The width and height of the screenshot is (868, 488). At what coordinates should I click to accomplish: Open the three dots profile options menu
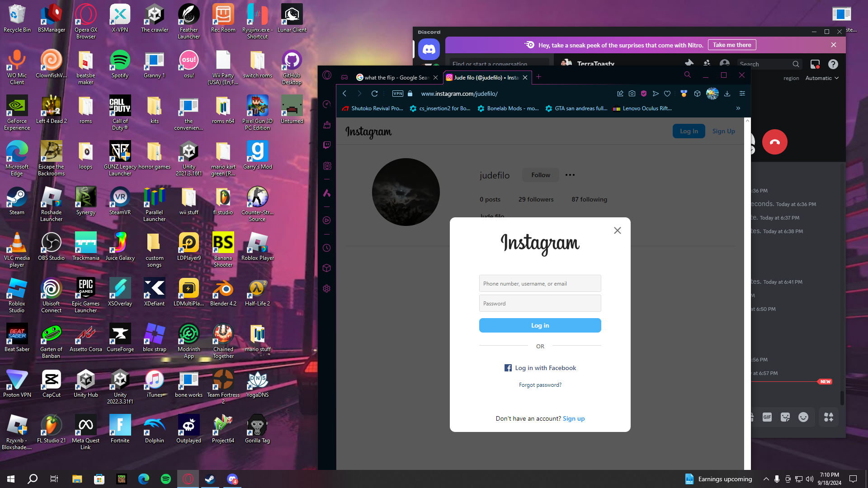click(570, 175)
